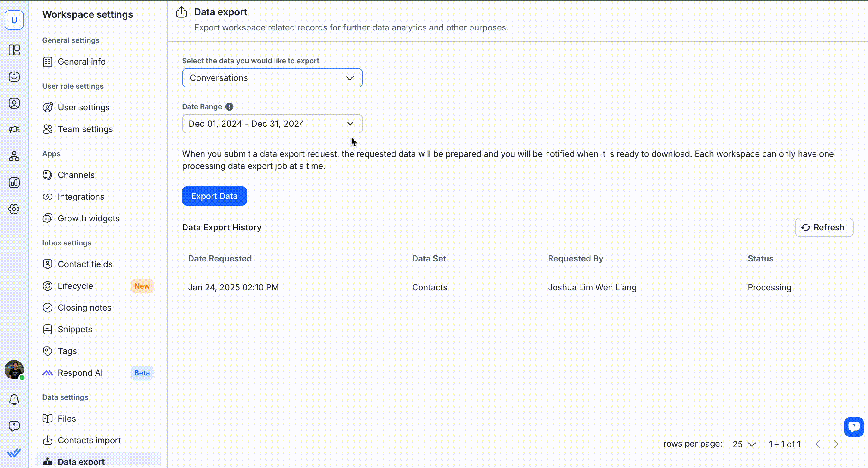Go to next page of export history

point(835,444)
